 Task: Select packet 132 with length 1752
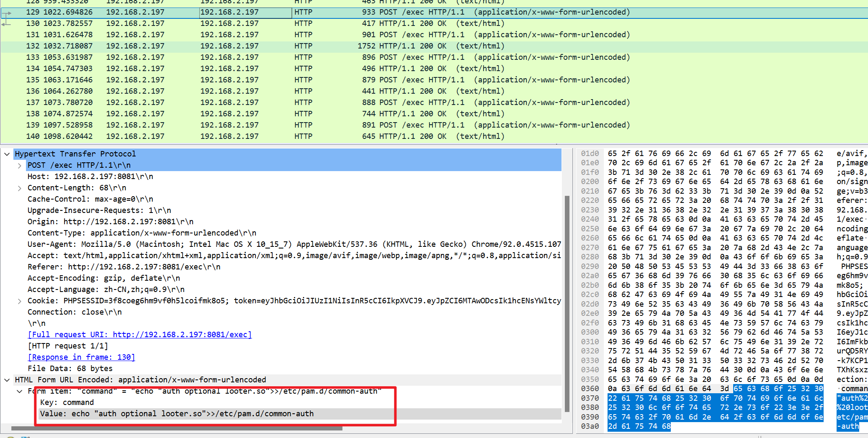coord(434,46)
